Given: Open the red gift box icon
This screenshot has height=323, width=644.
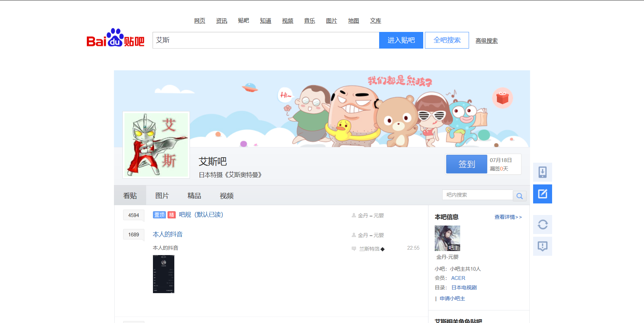Looking at the screenshot, I should (502, 98).
